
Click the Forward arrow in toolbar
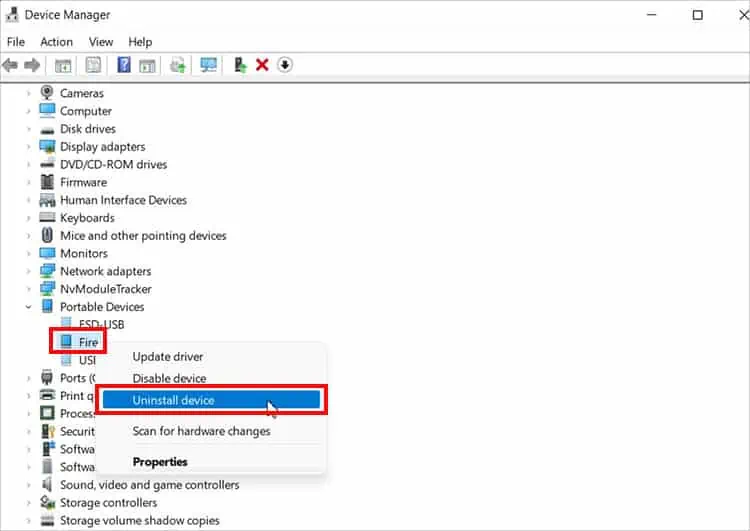(32, 65)
